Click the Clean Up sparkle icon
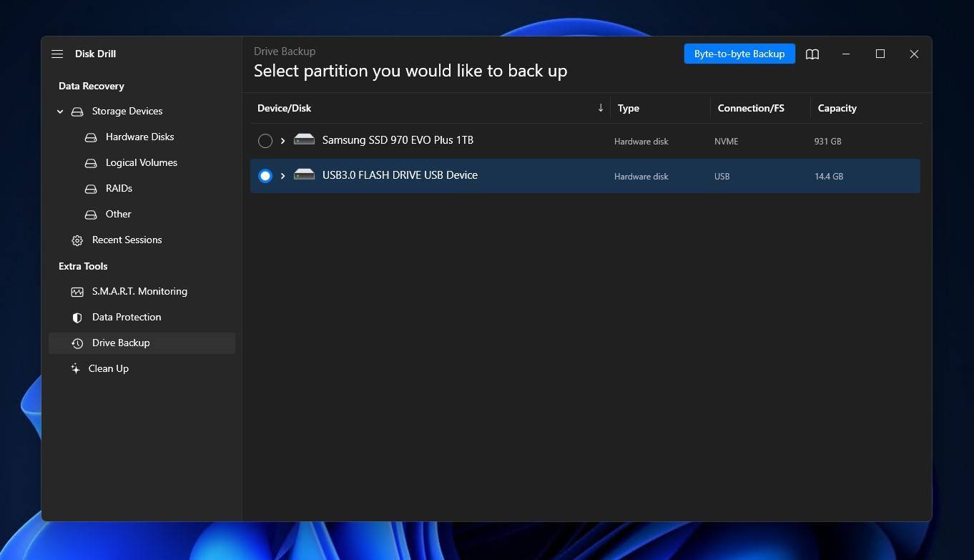The image size is (974, 560). click(x=75, y=369)
